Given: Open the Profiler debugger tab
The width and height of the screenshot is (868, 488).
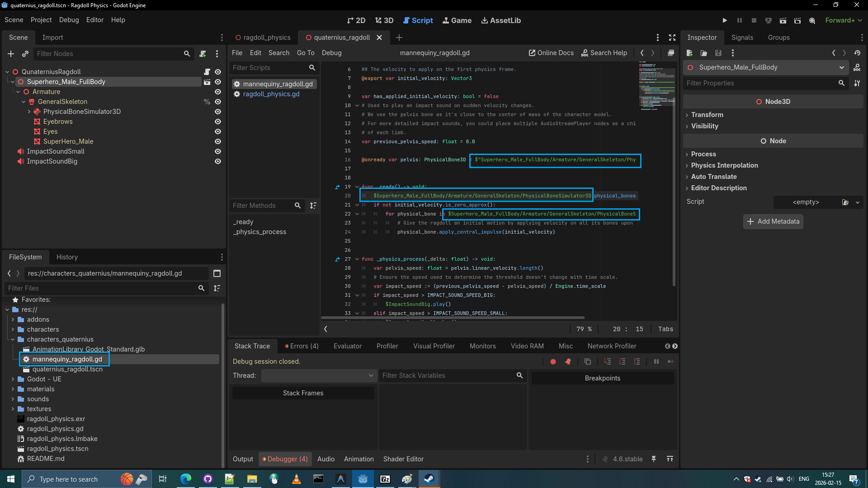Looking at the screenshot, I should (x=387, y=346).
